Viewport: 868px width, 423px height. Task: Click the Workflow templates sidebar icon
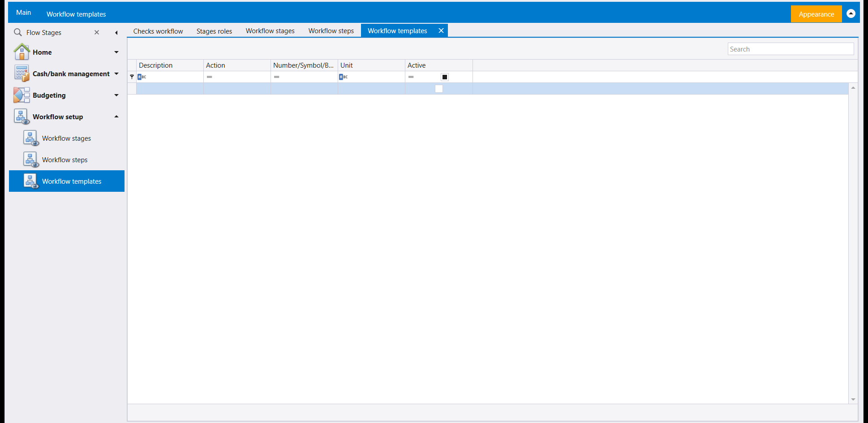tap(31, 181)
